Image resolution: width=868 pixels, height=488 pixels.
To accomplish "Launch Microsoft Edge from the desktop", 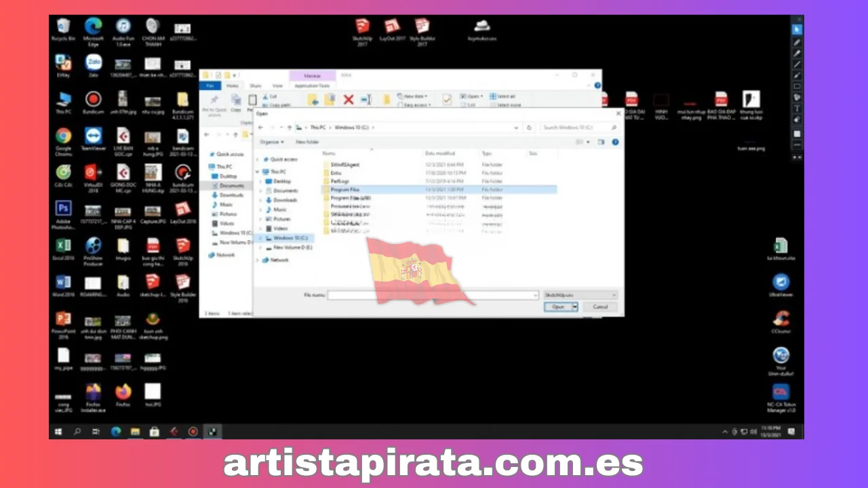I will 93,31.
